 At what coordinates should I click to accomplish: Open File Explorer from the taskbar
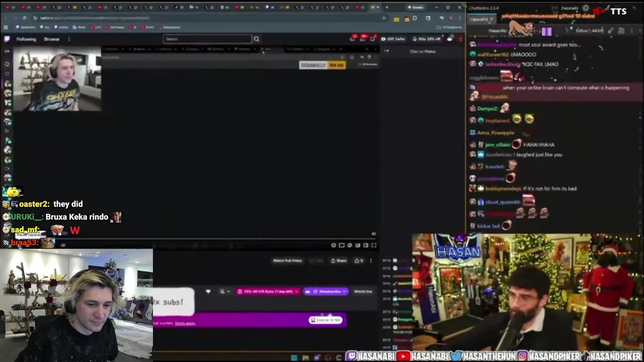(x=305, y=357)
